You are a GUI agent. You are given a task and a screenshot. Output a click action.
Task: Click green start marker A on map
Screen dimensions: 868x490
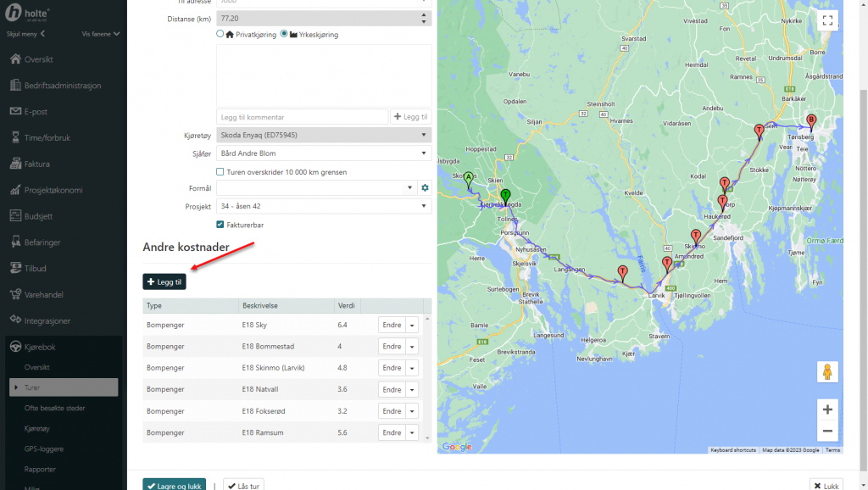468,178
